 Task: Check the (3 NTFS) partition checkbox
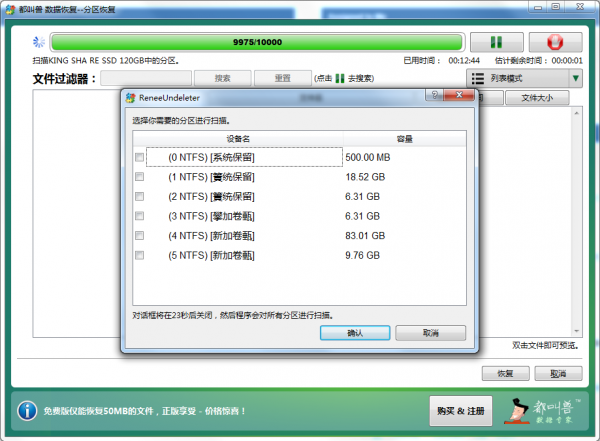tap(139, 216)
